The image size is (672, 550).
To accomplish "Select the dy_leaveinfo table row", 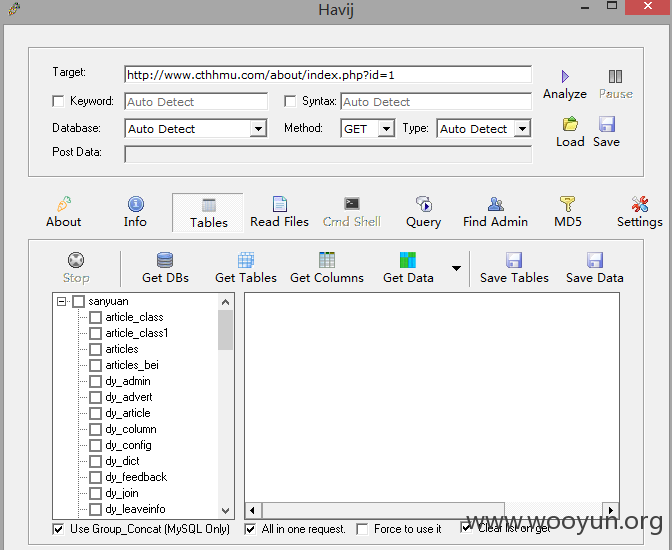I will tap(135, 509).
